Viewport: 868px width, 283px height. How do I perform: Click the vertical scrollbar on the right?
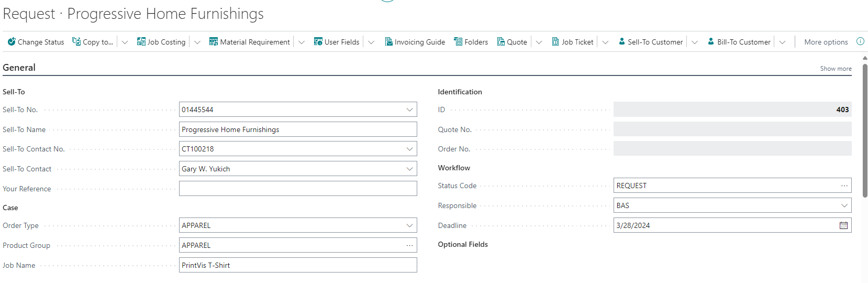[864, 131]
